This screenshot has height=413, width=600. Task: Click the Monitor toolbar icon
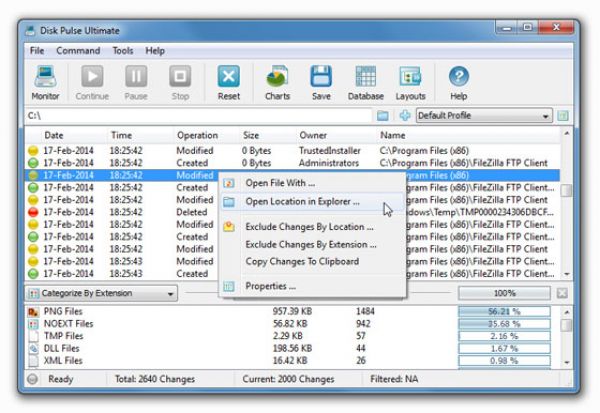[45, 78]
